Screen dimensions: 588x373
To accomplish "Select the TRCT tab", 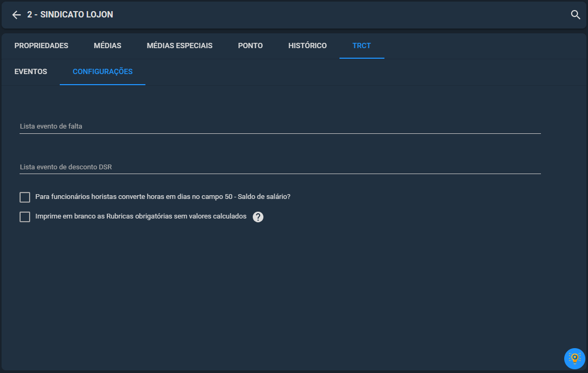I will tap(362, 46).
